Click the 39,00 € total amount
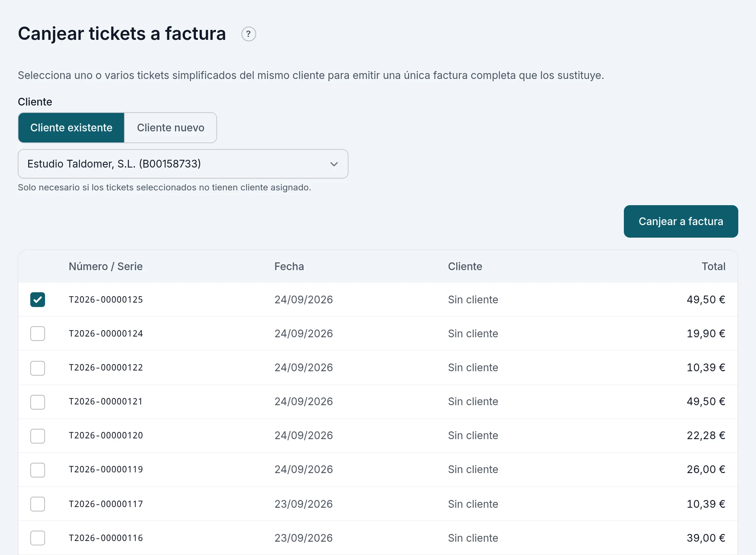The width and height of the screenshot is (756, 555). [x=706, y=538]
